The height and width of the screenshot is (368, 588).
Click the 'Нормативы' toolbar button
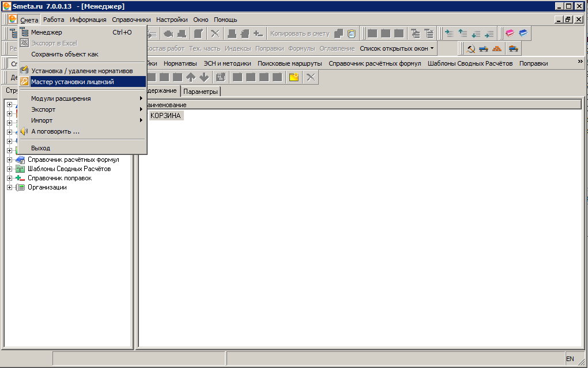pos(180,63)
